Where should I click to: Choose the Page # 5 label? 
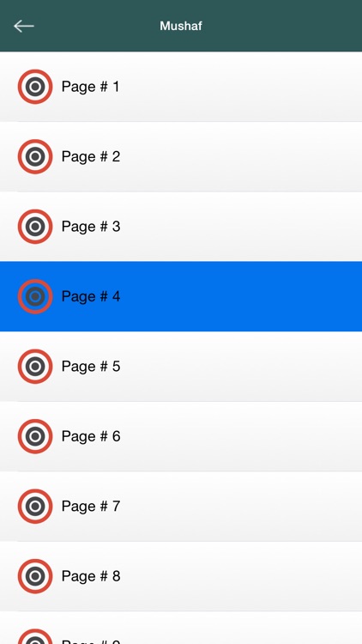pyautogui.click(x=91, y=366)
